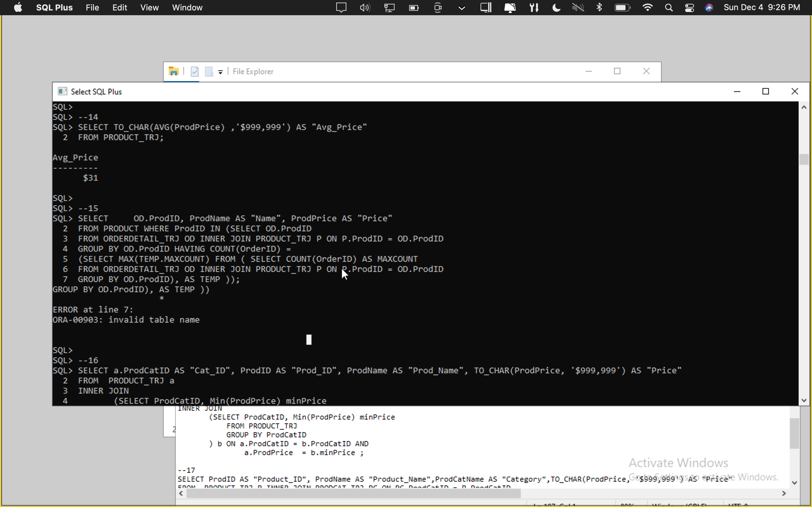Image resolution: width=812 pixels, height=507 pixels.
Task: Expand the chevron hidden icons in menu bar
Action: pos(462,8)
